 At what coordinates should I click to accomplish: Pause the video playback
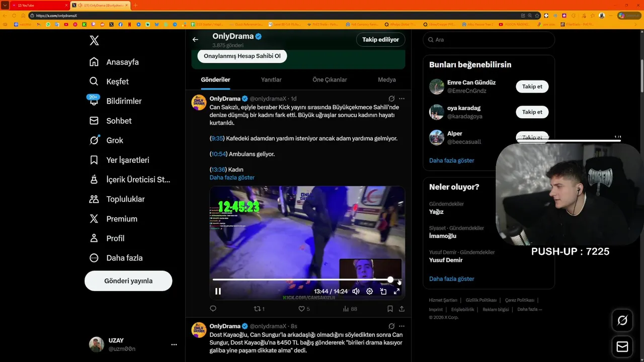coord(218,291)
